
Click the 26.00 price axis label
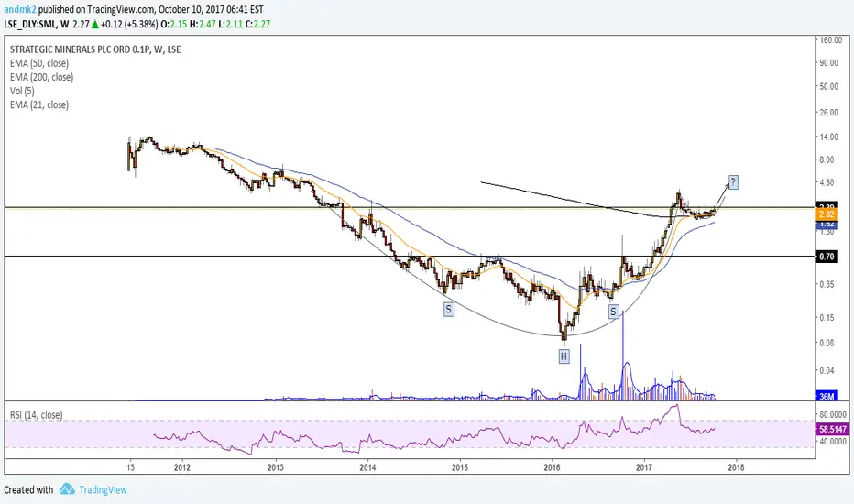(829, 112)
